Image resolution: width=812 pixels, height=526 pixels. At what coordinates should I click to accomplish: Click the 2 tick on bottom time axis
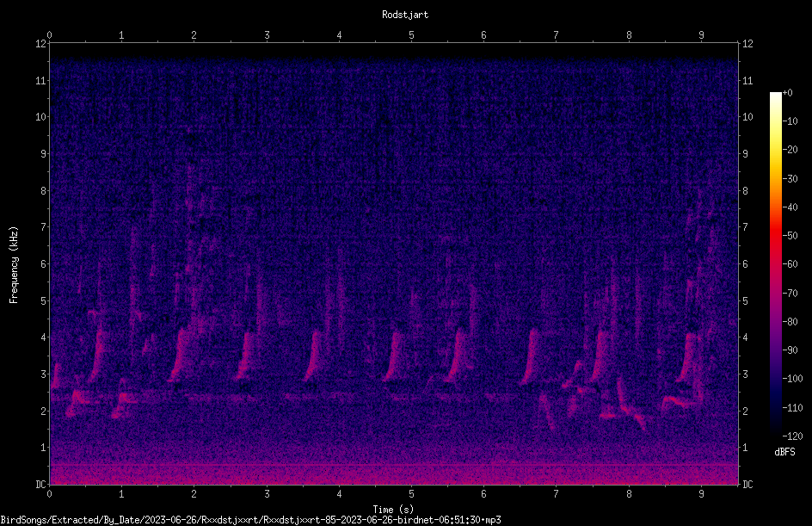194,494
